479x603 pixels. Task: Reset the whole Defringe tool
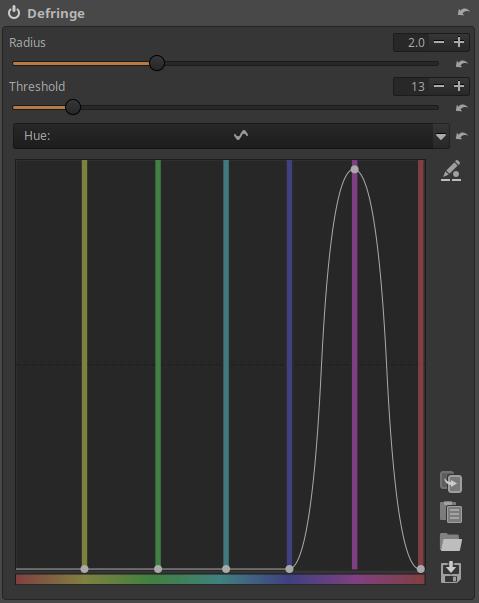tap(463, 12)
